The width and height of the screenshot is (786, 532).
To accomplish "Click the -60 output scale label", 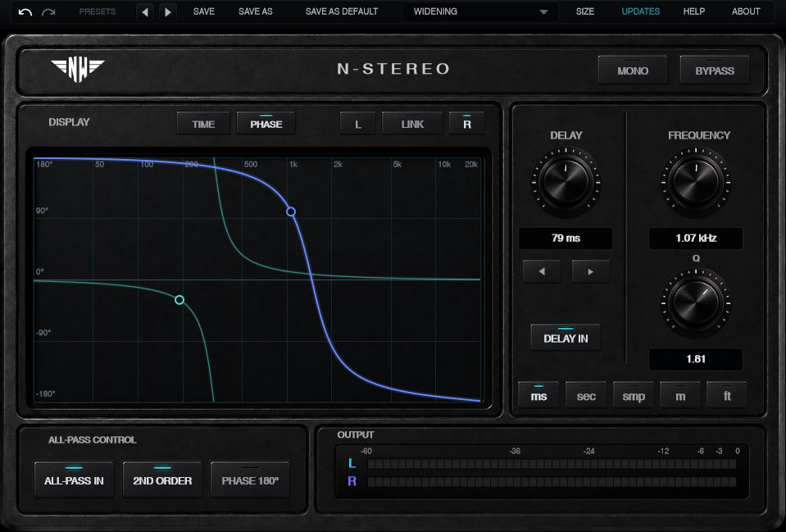I will (x=366, y=451).
